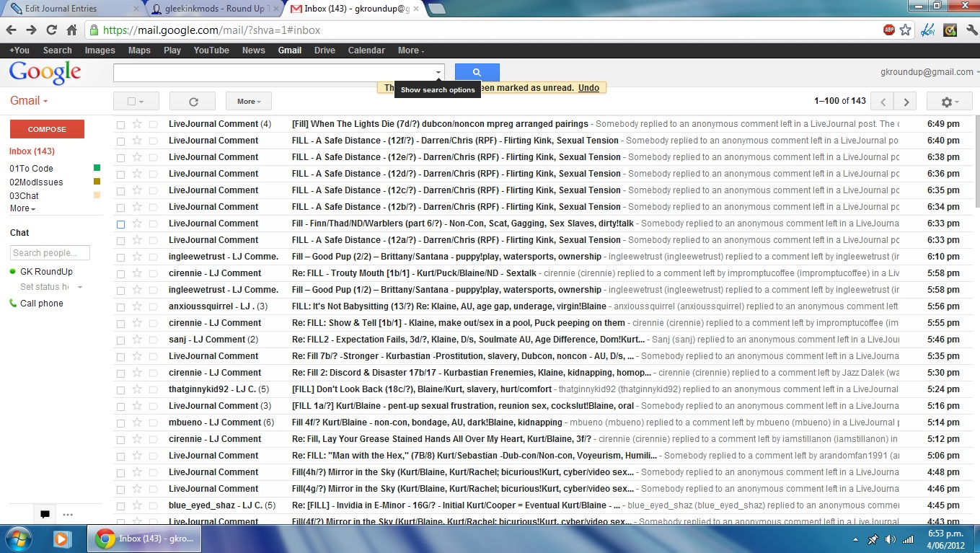Open account menu gkroundup@gmail.com
The height and width of the screenshot is (553, 980).
point(930,72)
